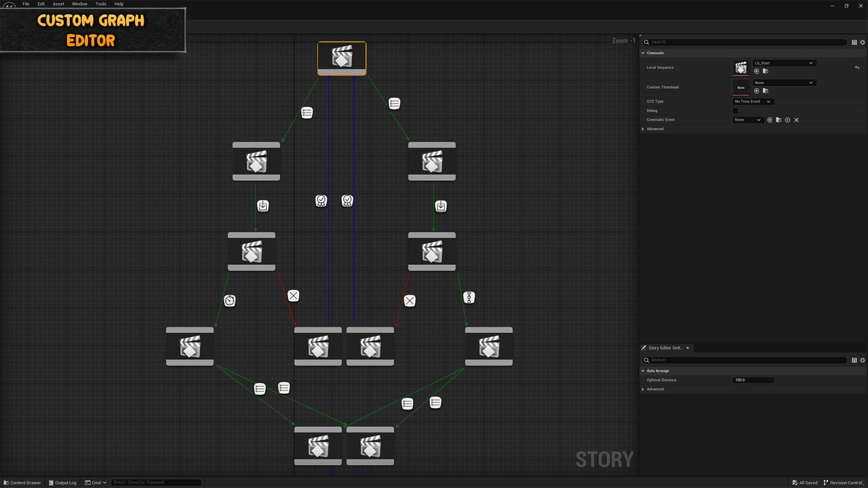Open the QTE Type dropdown

pos(753,102)
